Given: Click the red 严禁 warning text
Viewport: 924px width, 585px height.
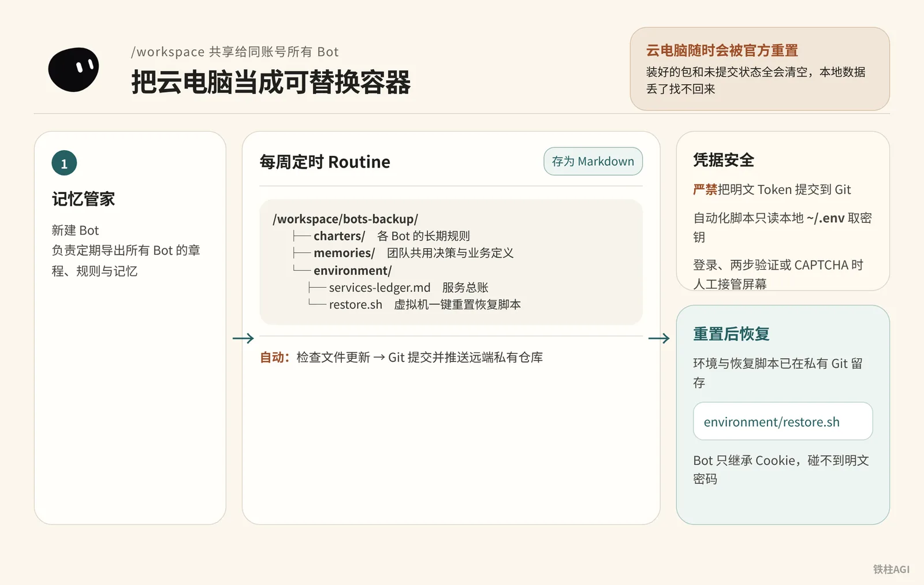Looking at the screenshot, I should 705,189.
